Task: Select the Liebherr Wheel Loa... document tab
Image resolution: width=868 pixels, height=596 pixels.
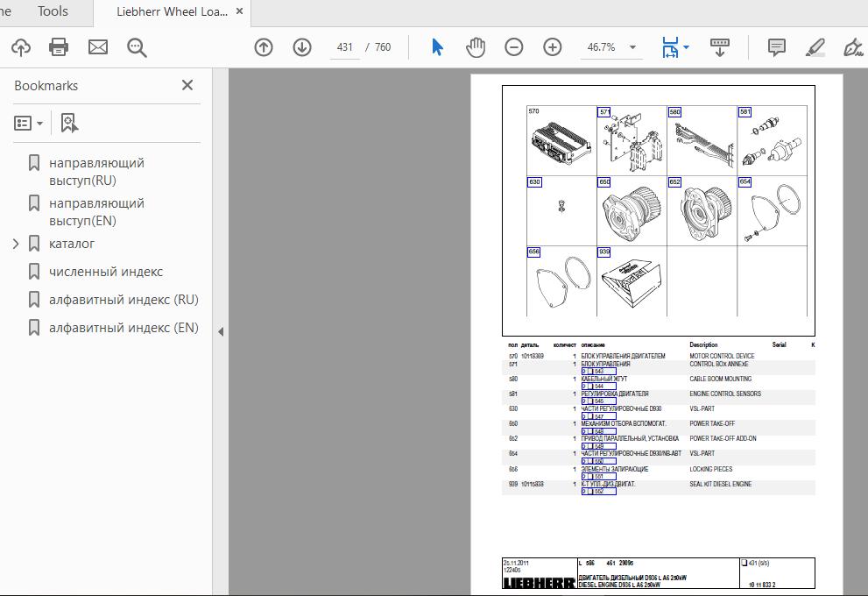Action: click(x=172, y=11)
